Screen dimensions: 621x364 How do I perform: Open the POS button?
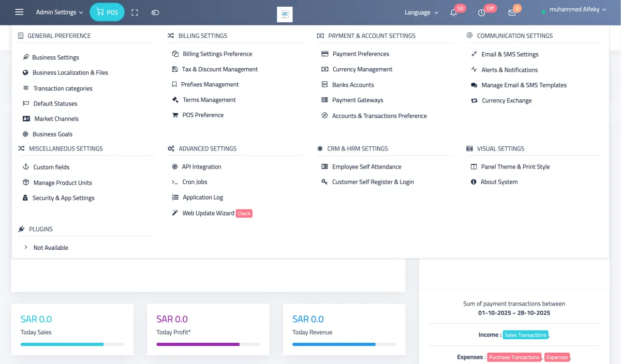click(107, 12)
